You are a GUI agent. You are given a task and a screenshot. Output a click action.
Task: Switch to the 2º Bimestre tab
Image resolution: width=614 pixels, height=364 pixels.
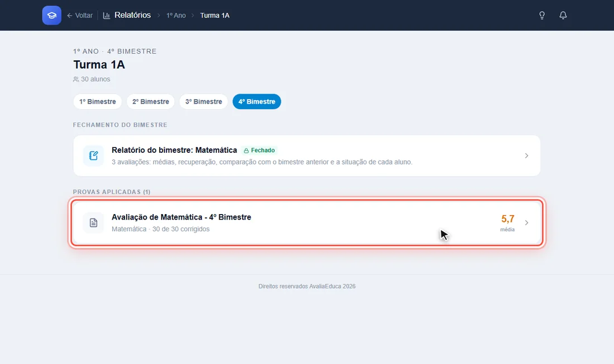tap(151, 101)
